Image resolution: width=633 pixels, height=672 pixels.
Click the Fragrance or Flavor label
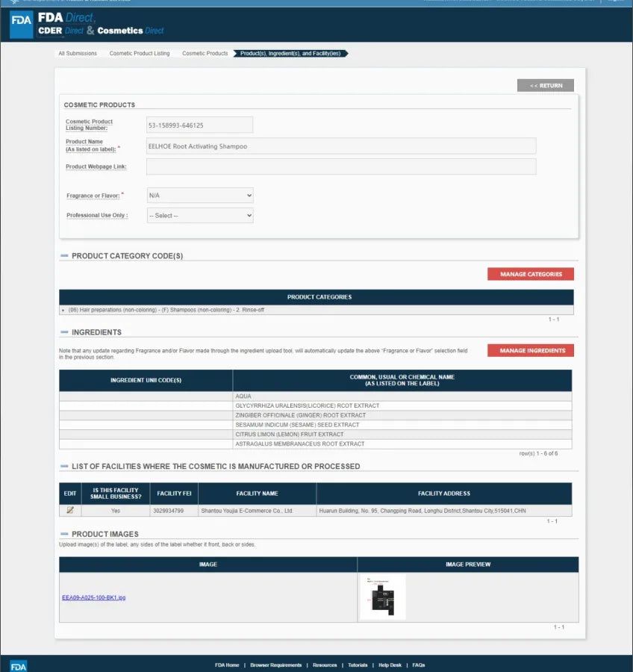(93, 196)
